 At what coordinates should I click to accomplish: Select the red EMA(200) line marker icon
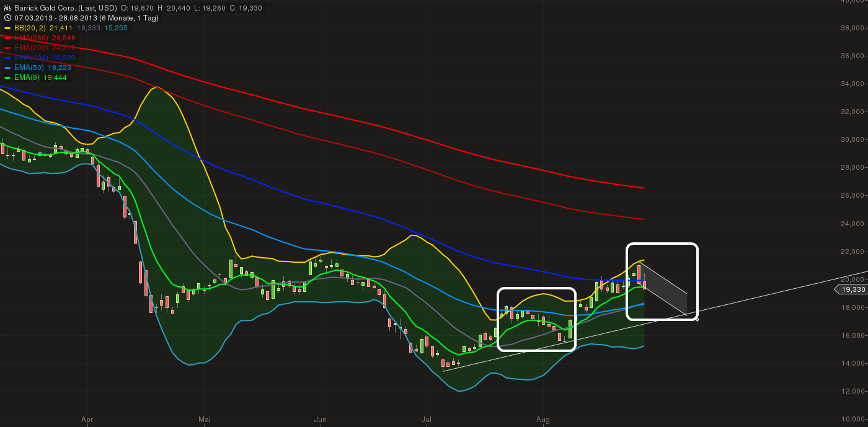coord(6,48)
